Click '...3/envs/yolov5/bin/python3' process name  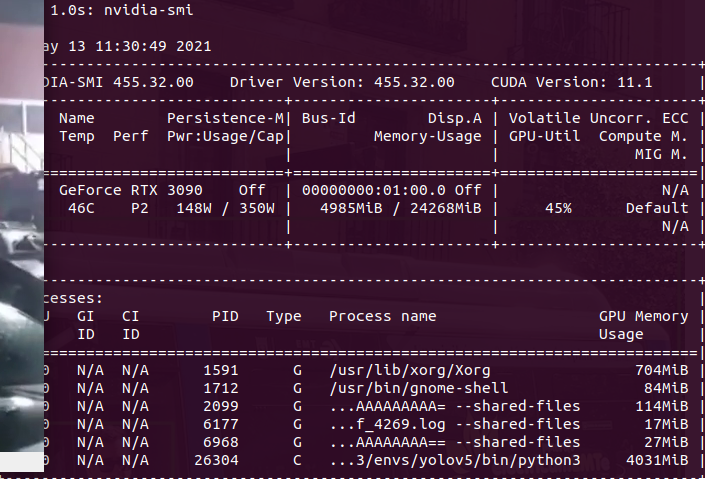pos(455,460)
